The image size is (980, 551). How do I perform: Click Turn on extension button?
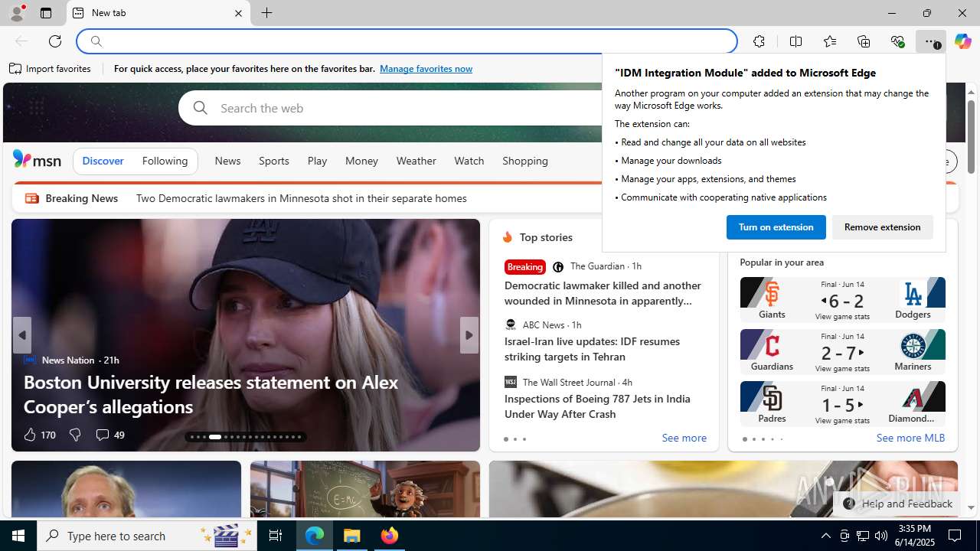point(776,227)
